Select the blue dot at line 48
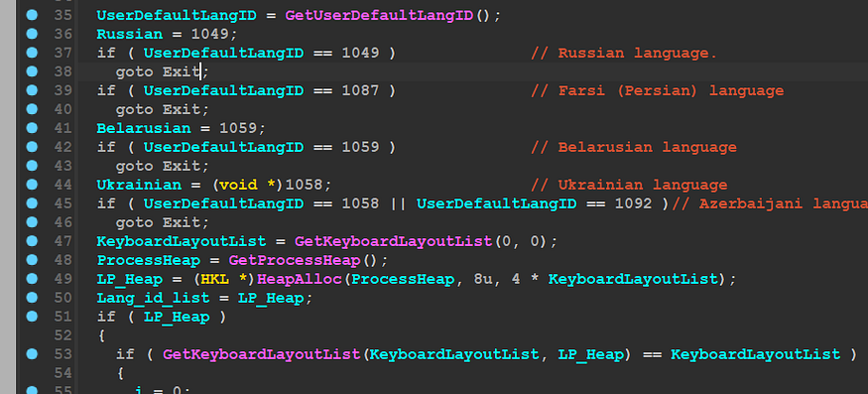Screen dimensions: 868x394 [32, 260]
